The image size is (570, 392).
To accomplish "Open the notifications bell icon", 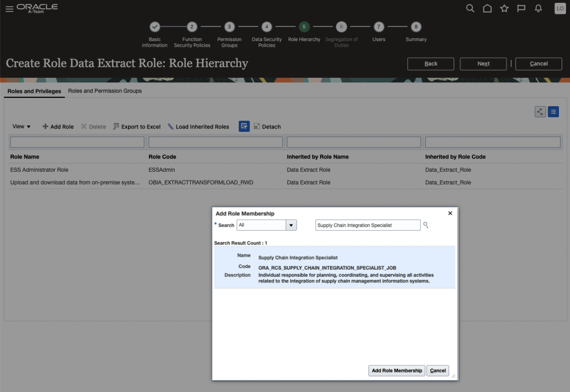I will [538, 8].
